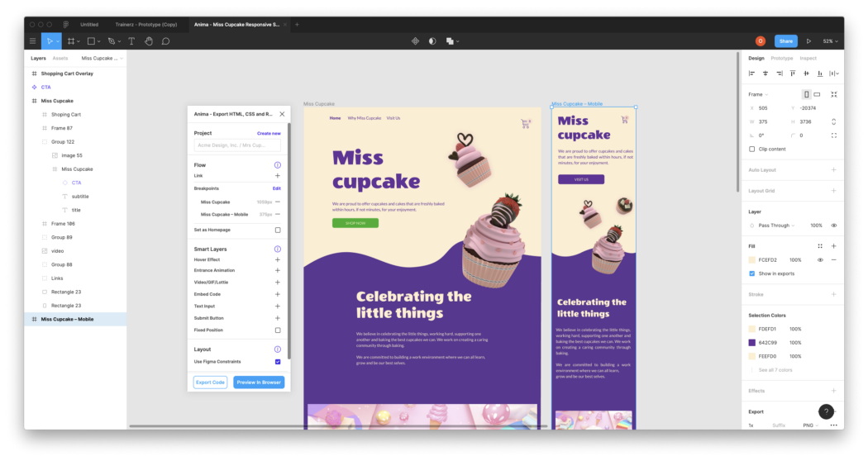Select the Frame tool
868x461 pixels.
point(71,41)
